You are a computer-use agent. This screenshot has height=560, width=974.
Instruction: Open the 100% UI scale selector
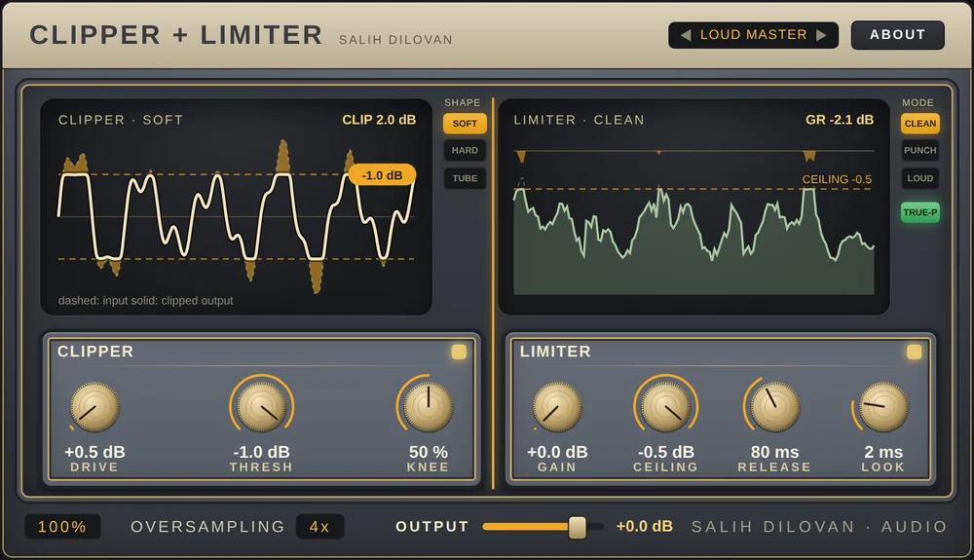click(62, 527)
